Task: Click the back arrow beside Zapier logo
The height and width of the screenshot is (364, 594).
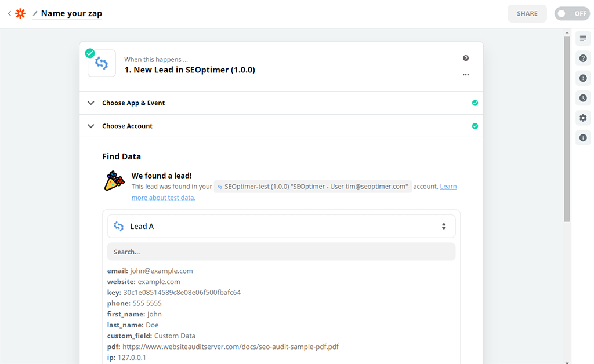Action: click(9, 13)
